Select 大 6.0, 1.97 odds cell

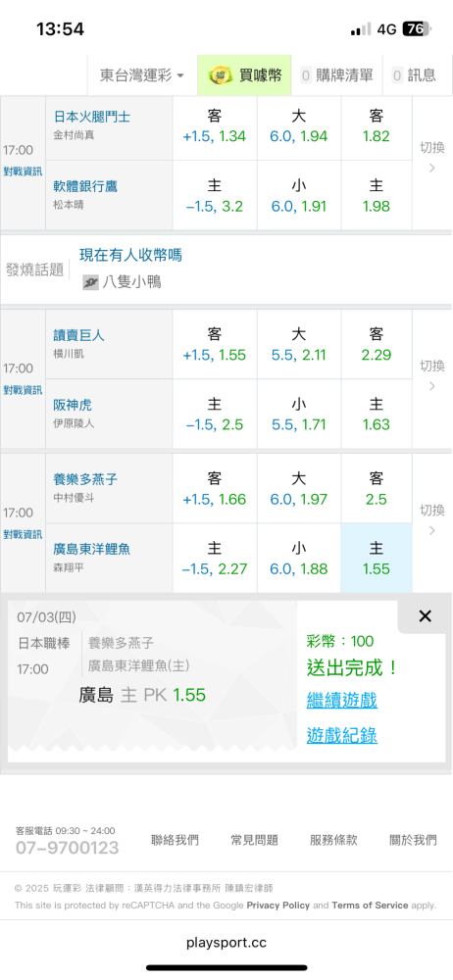pyautogui.click(x=298, y=489)
